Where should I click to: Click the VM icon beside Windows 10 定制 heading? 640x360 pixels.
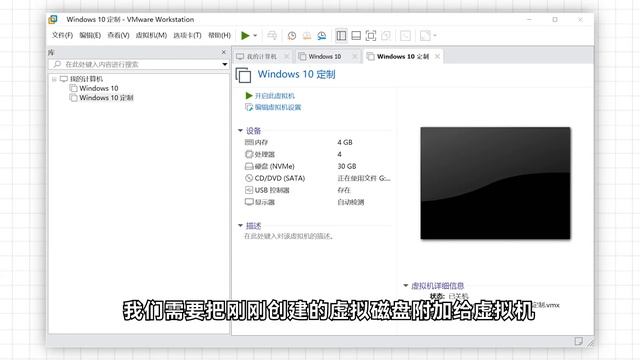pyautogui.click(x=243, y=75)
